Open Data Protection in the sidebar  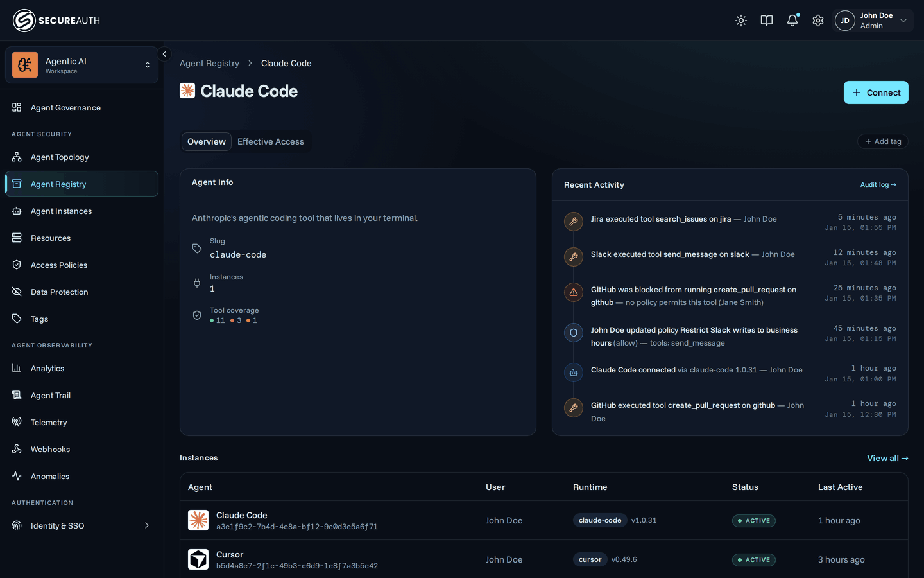[x=81, y=292]
